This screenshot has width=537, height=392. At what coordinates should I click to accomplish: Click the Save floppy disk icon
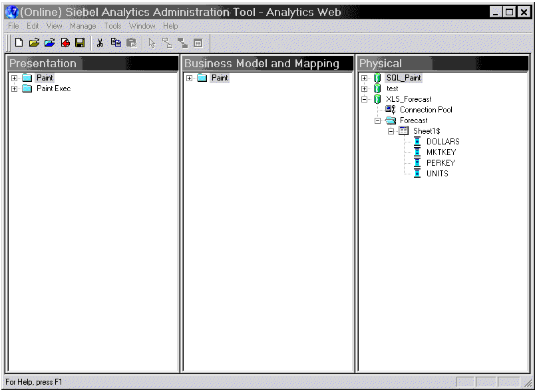point(80,43)
